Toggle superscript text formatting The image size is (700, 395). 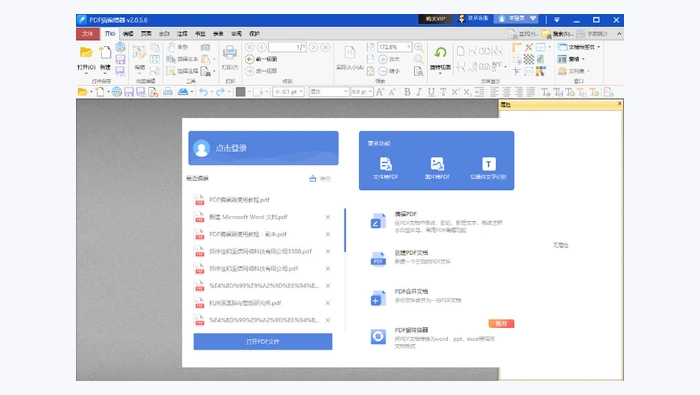(x=455, y=92)
